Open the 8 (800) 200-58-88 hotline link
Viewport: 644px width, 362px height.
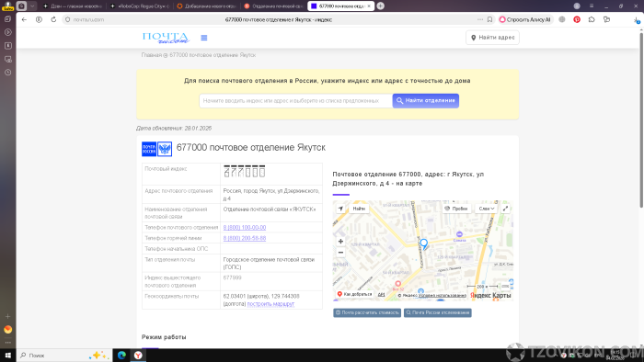(x=245, y=238)
